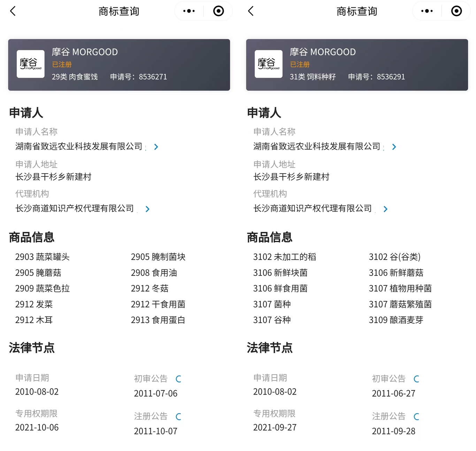This screenshot has height=451, width=476.
Task: Click 已注册 status on 29类 card
Action: point(62,65)
